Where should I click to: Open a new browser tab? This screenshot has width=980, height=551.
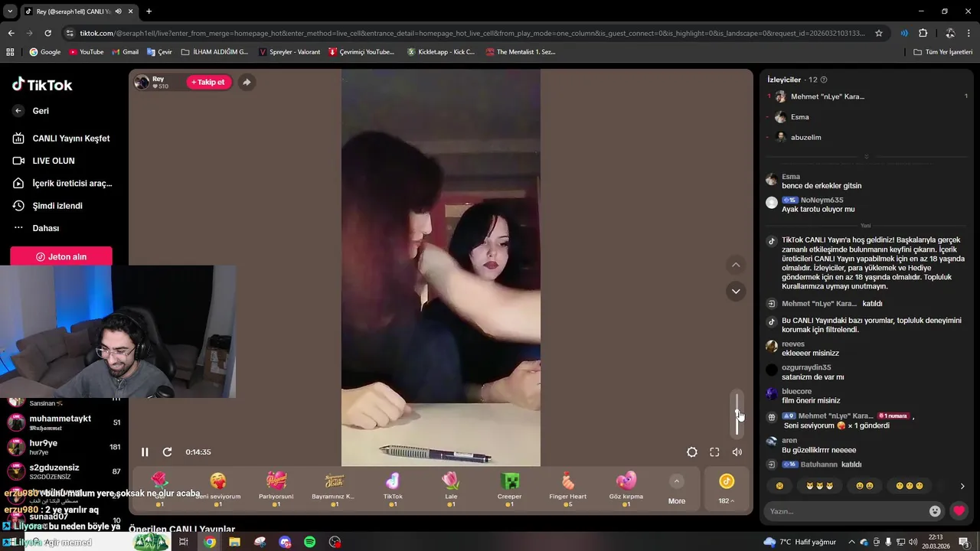(x=149, y=11)
